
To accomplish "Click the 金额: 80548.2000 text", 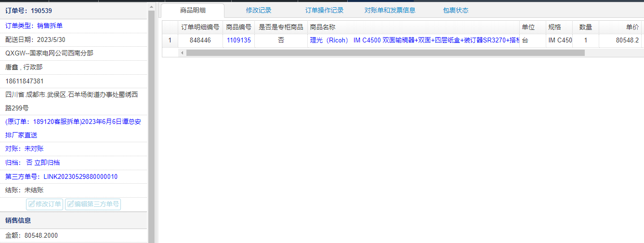I will click(x=31, y=235).
